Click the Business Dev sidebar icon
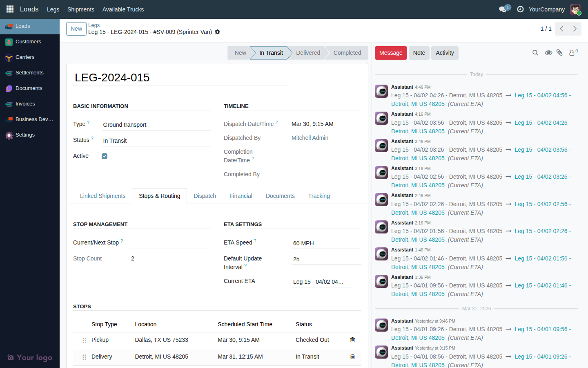Viewport: 588px width, 368px height. point(9,119)
